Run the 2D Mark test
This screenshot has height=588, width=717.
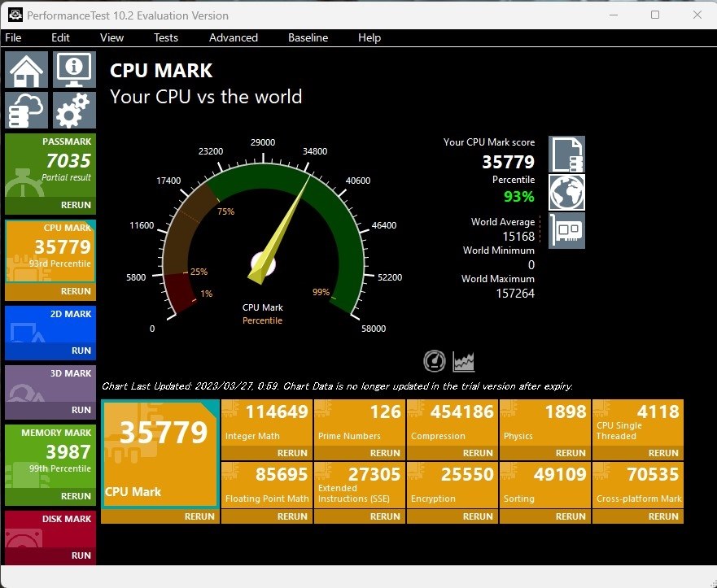(x=50, y=351)
